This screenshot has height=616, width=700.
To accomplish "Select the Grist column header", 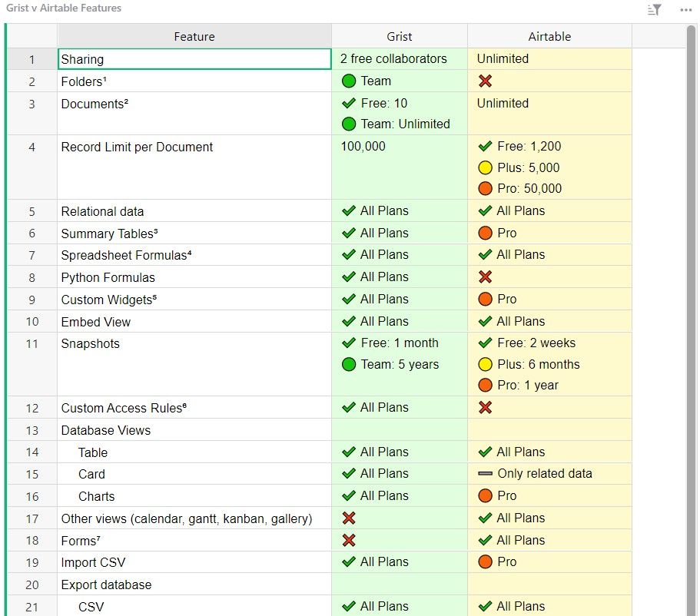I will [x=400, y=36].
